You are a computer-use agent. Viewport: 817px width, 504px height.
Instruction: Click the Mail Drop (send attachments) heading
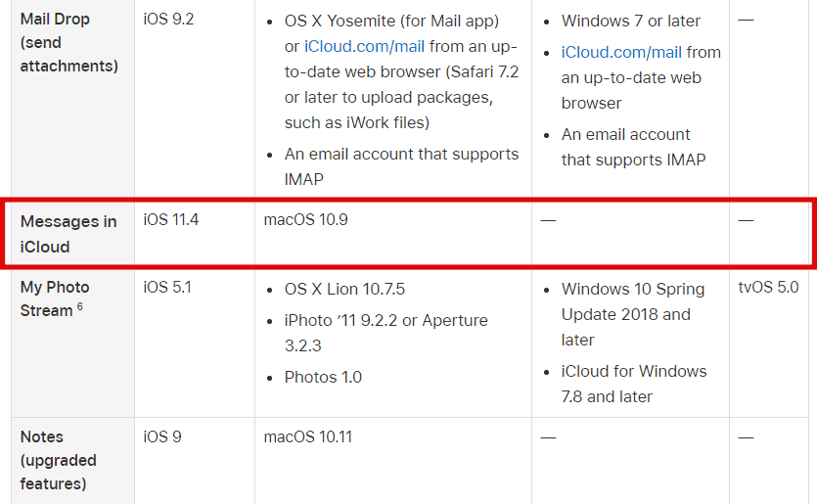click(x=69, y=42)
